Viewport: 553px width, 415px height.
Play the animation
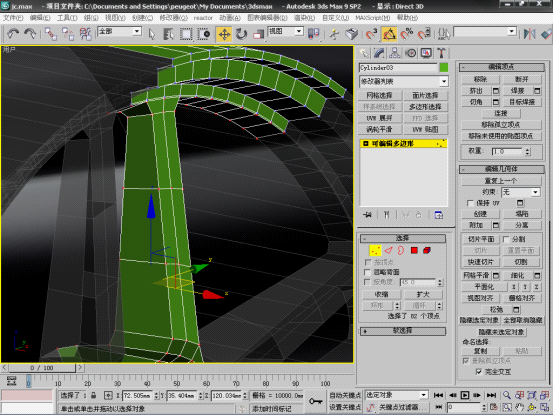tap(465, 395)
